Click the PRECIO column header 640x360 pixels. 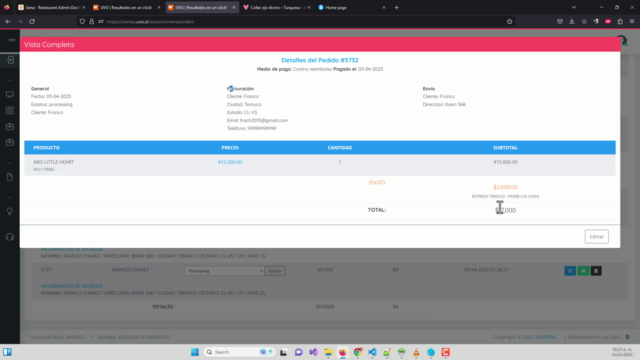pyautogui.click(x=230, y=147)
